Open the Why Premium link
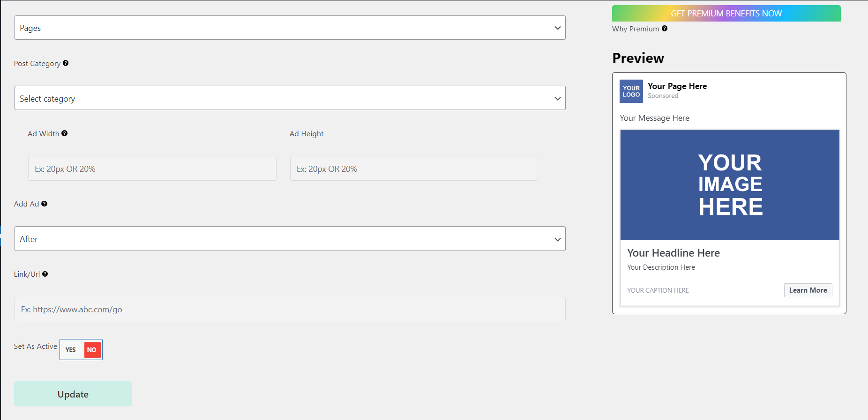 636,29
